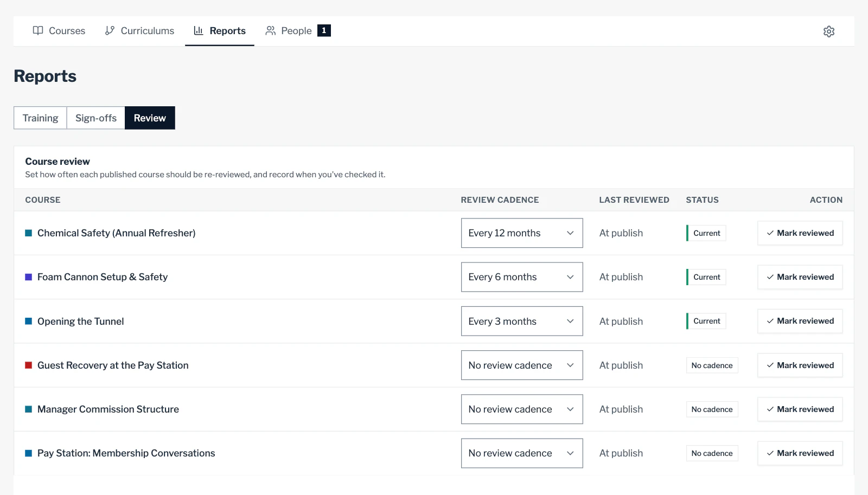Click the blue square beside Opening the Tunnel

pyautogui.click(x=29, y=321)
